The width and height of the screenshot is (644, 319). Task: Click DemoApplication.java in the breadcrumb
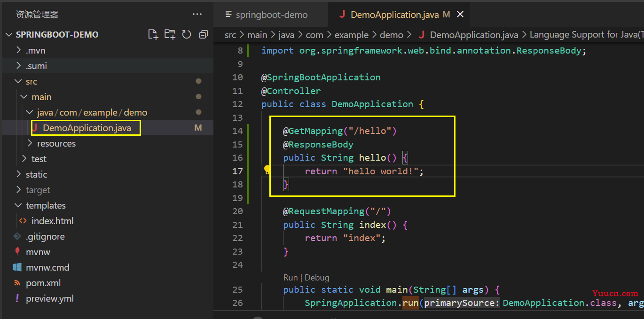click(474, 35)
